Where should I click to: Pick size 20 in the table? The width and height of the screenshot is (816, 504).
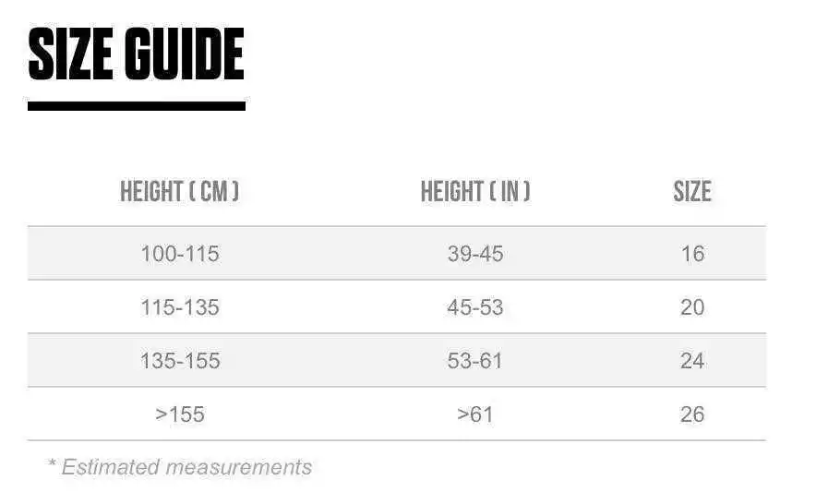coord(692,307)
